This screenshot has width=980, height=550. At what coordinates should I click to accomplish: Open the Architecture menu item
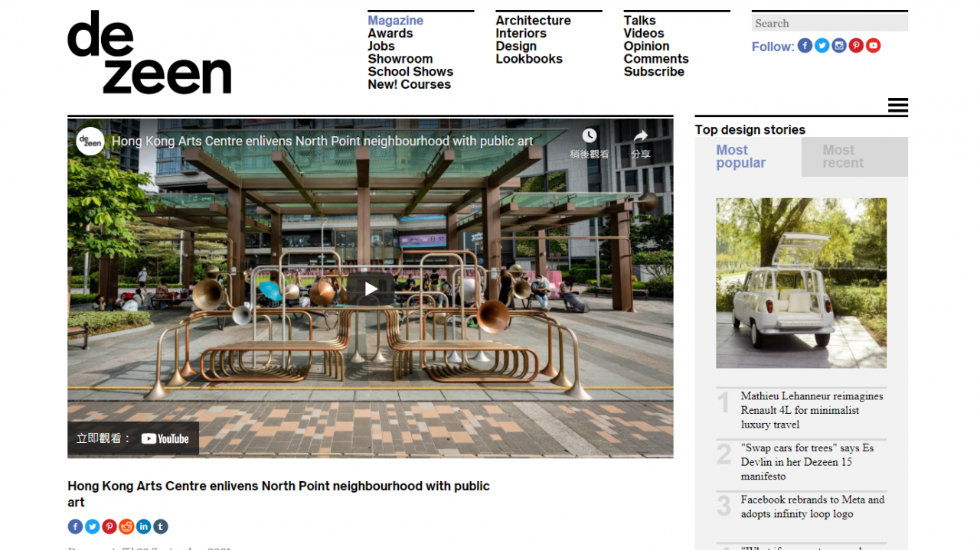[x=533, y=21]
